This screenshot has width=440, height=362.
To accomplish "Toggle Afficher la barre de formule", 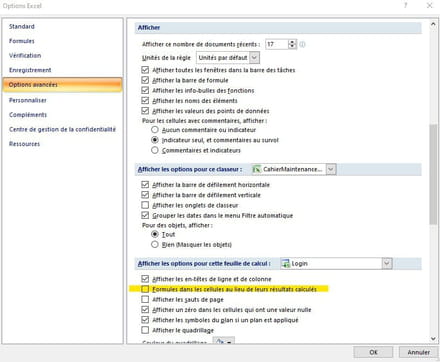I will pyautogui.click(x=145, y=80).
